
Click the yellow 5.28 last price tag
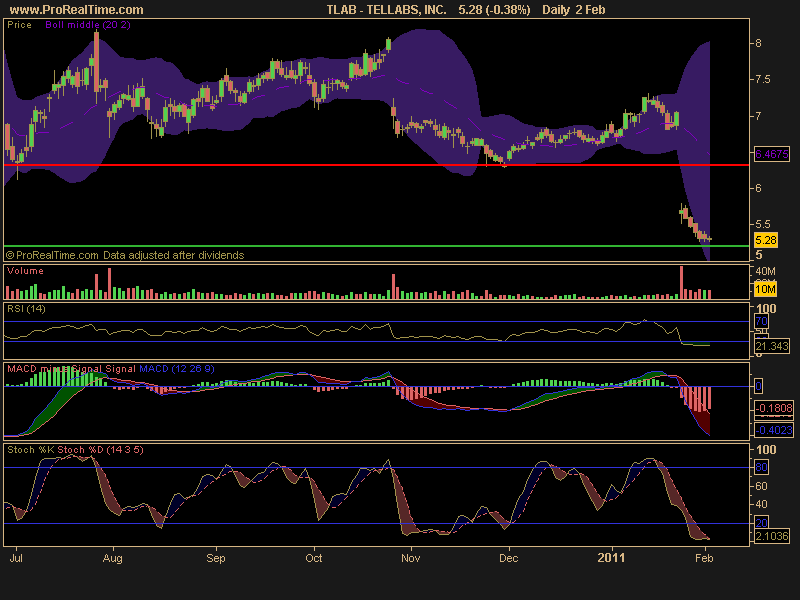point(765,240)
